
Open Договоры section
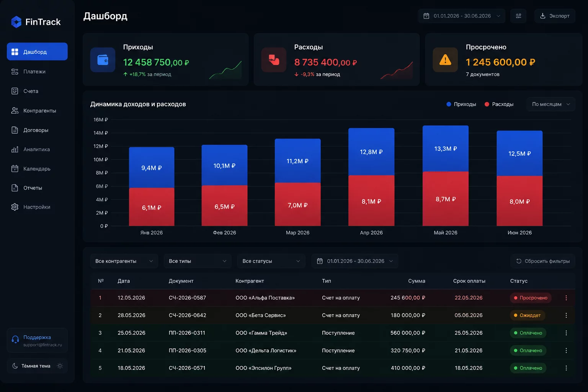pyautogui.click(x=37, y=130)
